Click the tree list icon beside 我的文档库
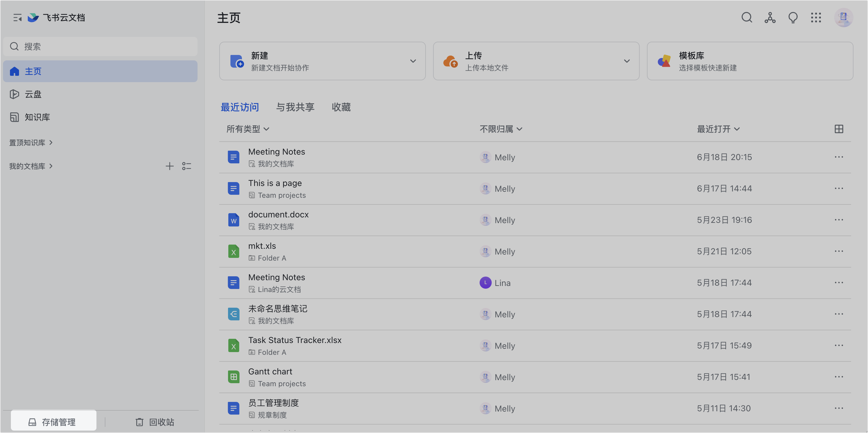This screenshot has height=433, width=868. click(186, 166)
